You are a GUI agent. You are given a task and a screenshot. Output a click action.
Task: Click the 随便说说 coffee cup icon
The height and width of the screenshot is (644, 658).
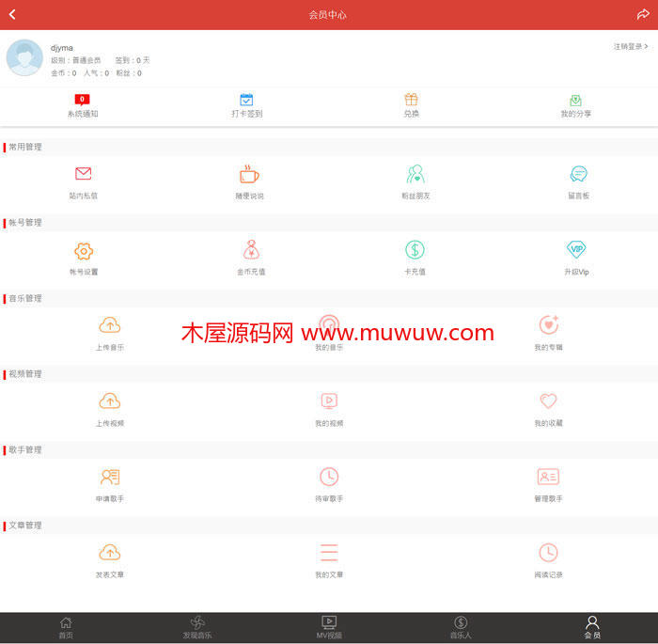[x=249, y=174]
